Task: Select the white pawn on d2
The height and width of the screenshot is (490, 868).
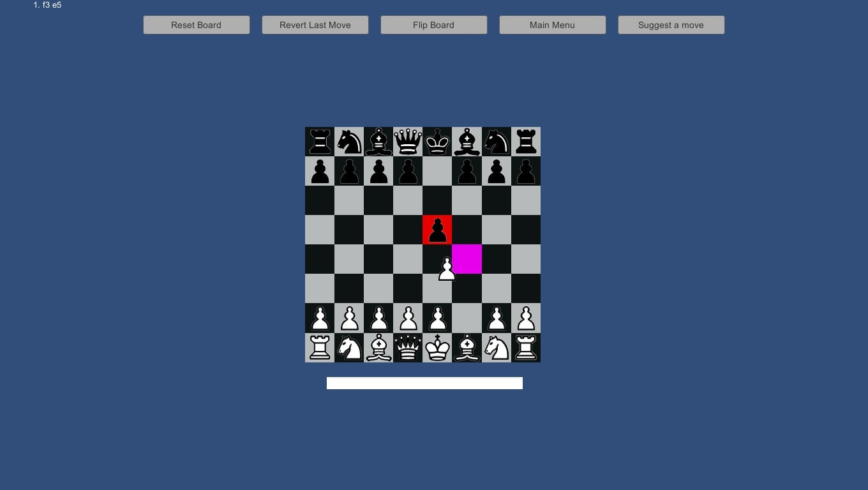Action: pyautogui.click(x=408, y=318)
